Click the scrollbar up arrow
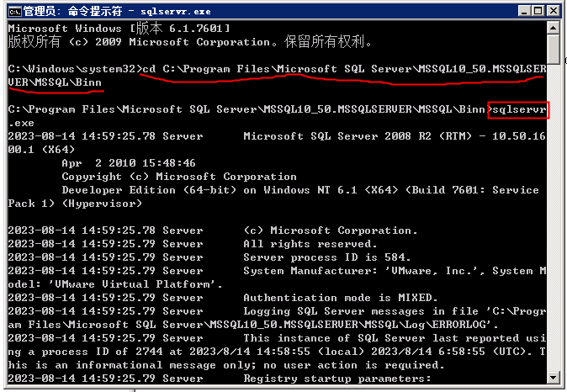The image size is (567, 392). 554,26
